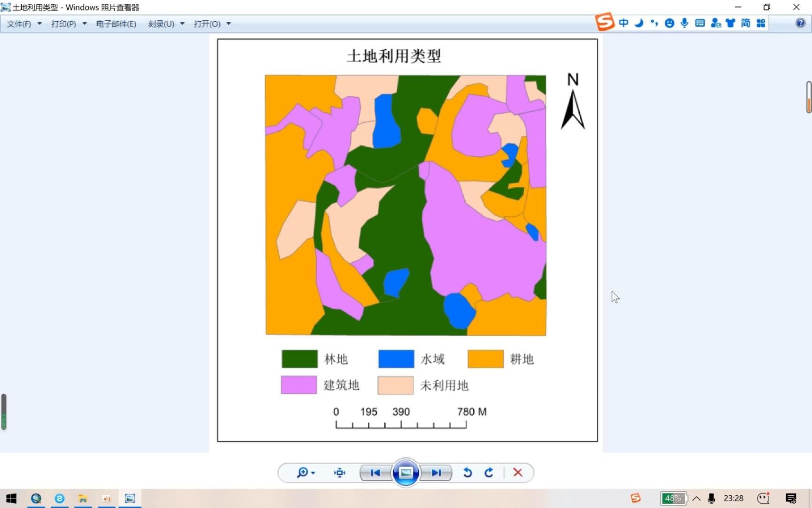Image resolution: width=812 pixels, height=508 pixels.
Task: Go to the next image
Action: click(x=436, y=473)
